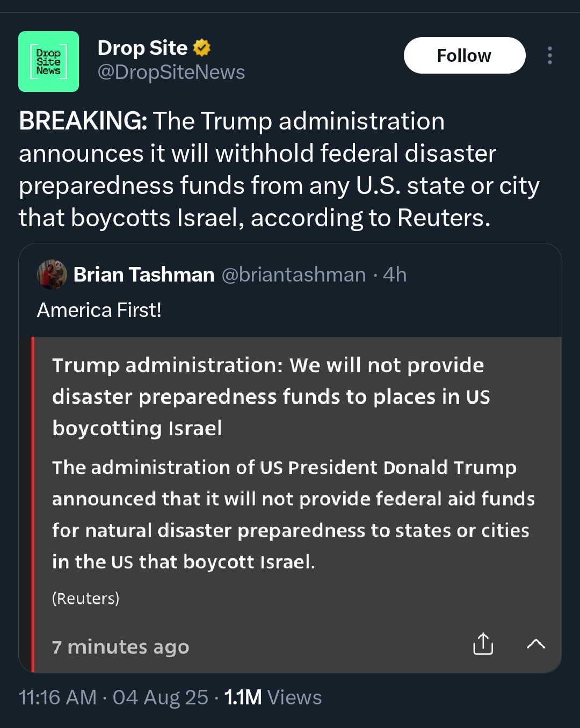
Task: Open the Drop Site News profile avatar
Action: coord(48,61)
